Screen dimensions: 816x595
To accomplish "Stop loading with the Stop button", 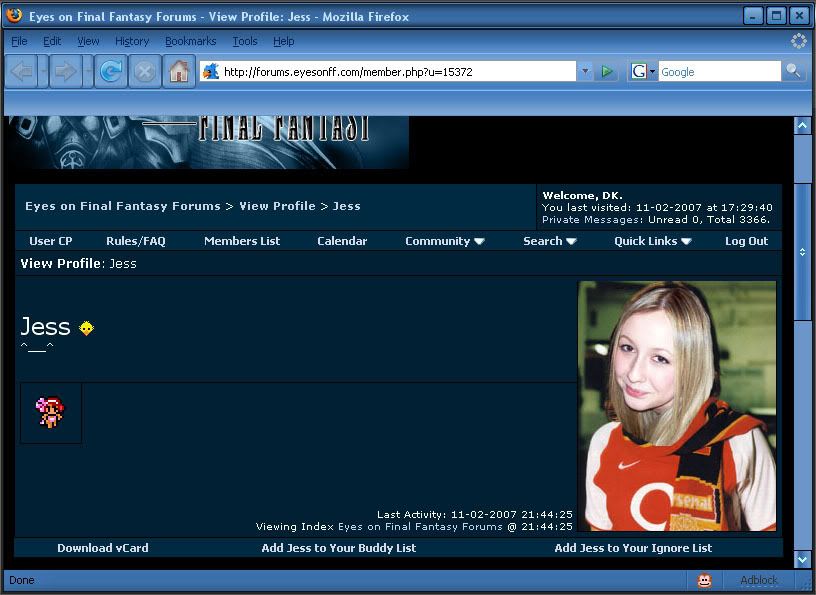I will tap(145, 71).
